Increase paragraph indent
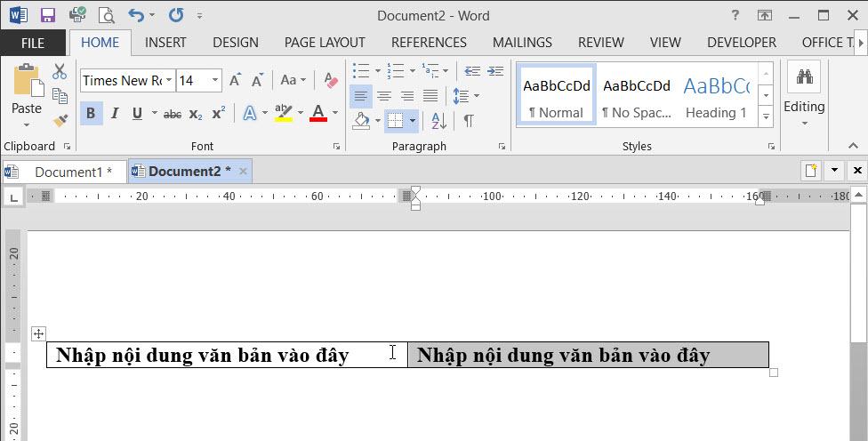The height and width of the screenshot is (441, 868). [495, 71]
